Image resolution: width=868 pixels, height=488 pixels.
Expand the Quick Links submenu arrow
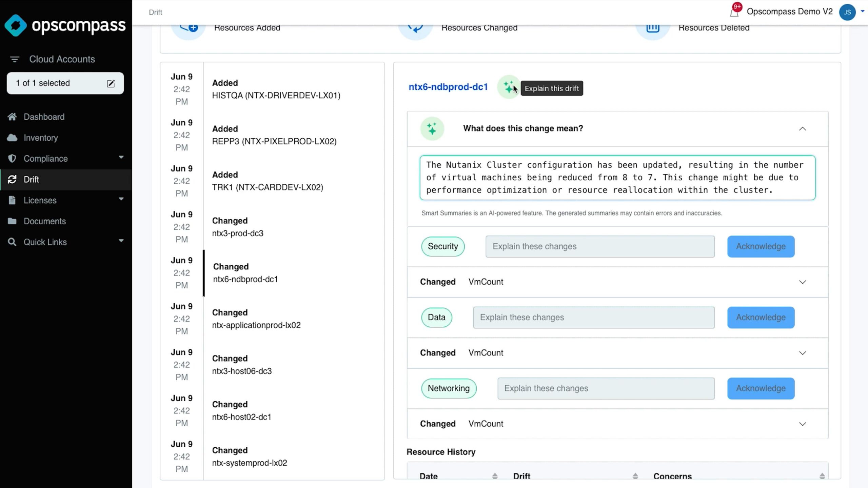coord(121,241)
